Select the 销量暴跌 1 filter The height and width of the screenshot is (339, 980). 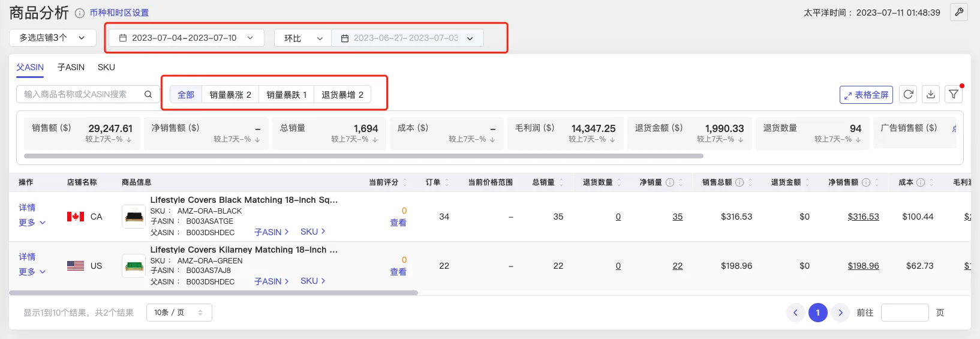[287, 95]
